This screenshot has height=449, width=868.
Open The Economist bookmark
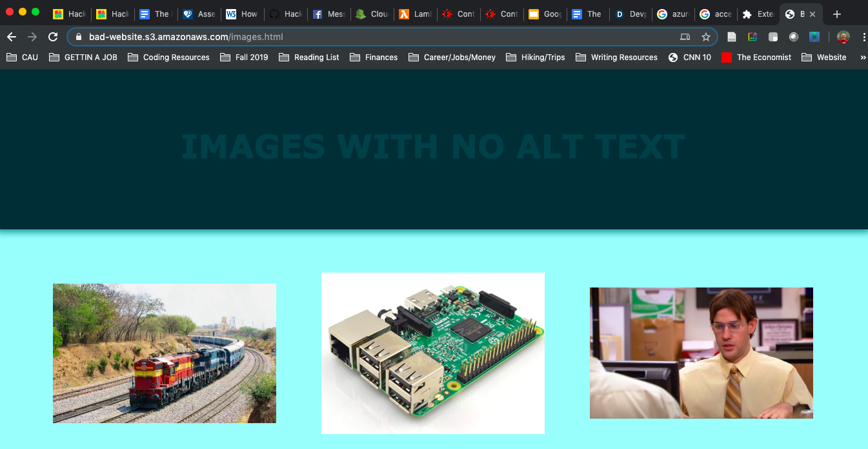pyautogui.click(x=756, y=57)
